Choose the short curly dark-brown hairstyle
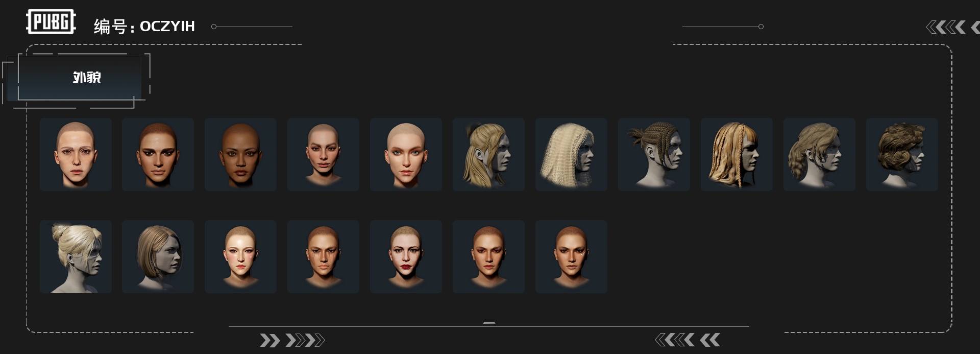The width and height of the screenshot is (980, 354). 902,154
